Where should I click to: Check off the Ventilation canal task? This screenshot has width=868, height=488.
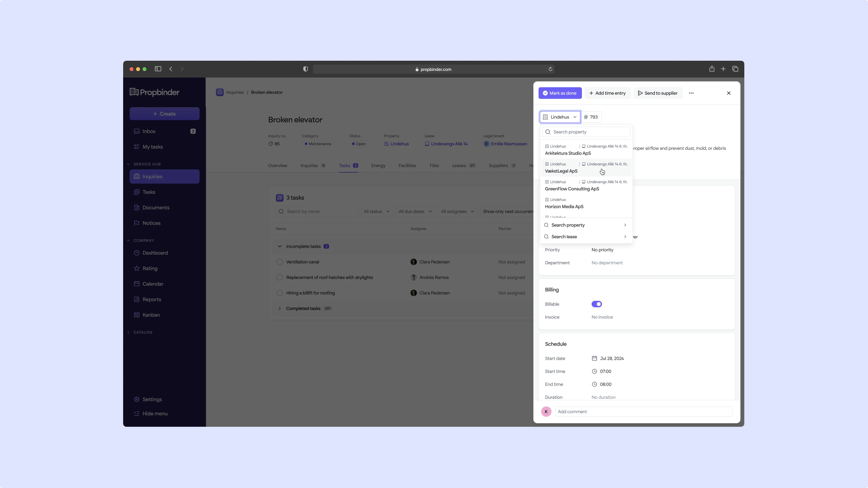[279, 262]
